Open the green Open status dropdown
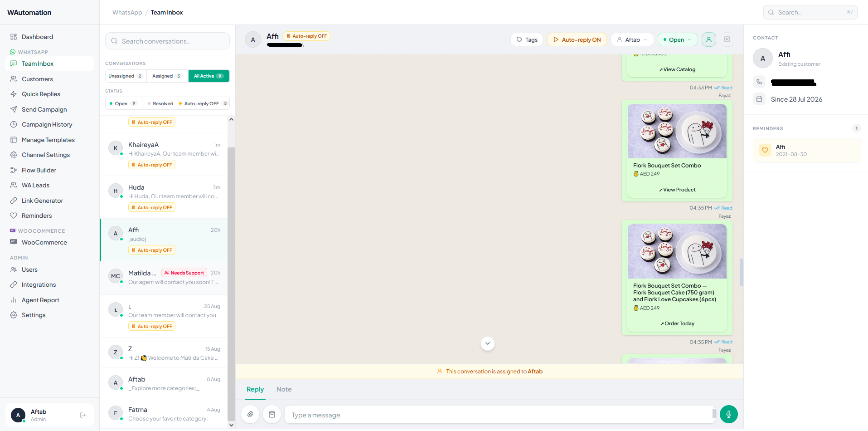Viewport: 868px width, 431px height. click(678, 39)
